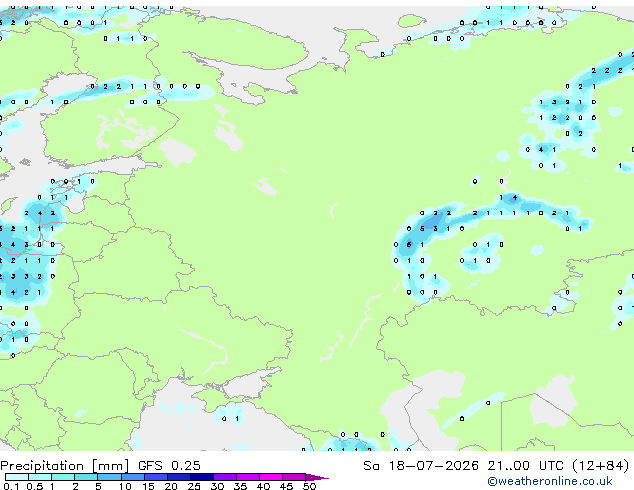Click the time '21..00 UTC'
Screen dimensions: 634x490
click(x=525, y=466)
